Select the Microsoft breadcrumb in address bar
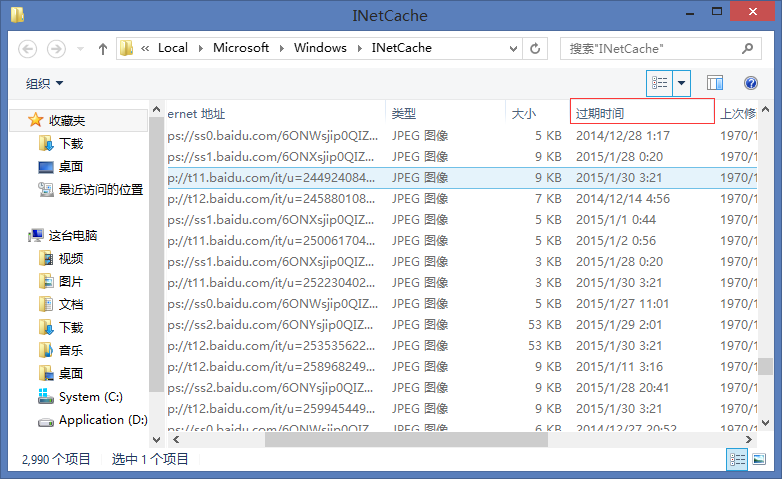 [240, 48]
